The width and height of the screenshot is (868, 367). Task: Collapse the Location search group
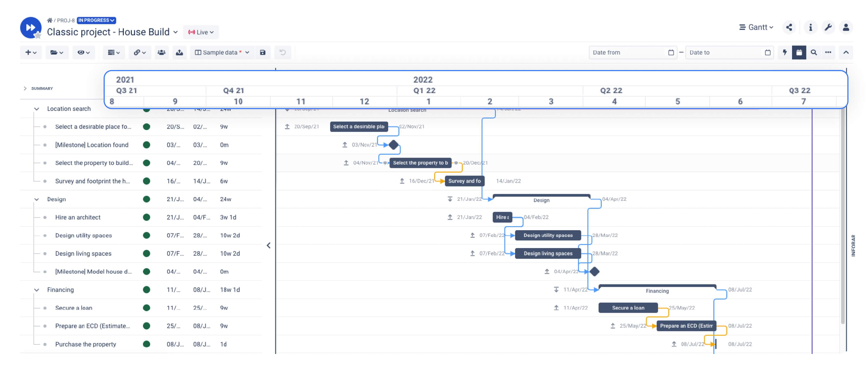(x=36, y=109)
